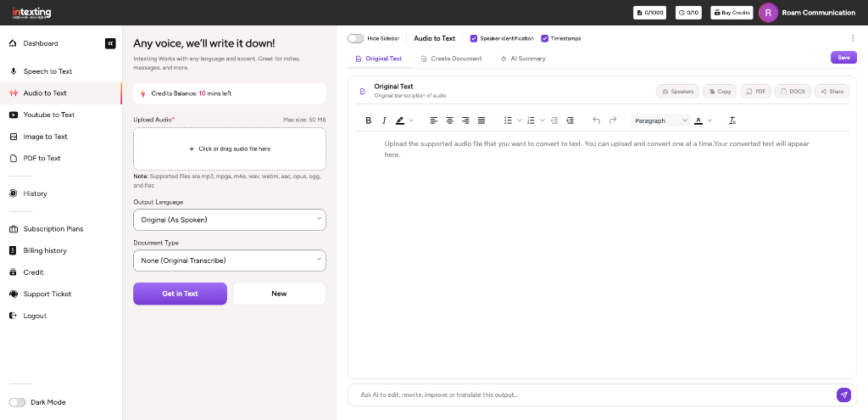Click the font color A icon
Screen dimensions: 868x420
tap(698, 120)
